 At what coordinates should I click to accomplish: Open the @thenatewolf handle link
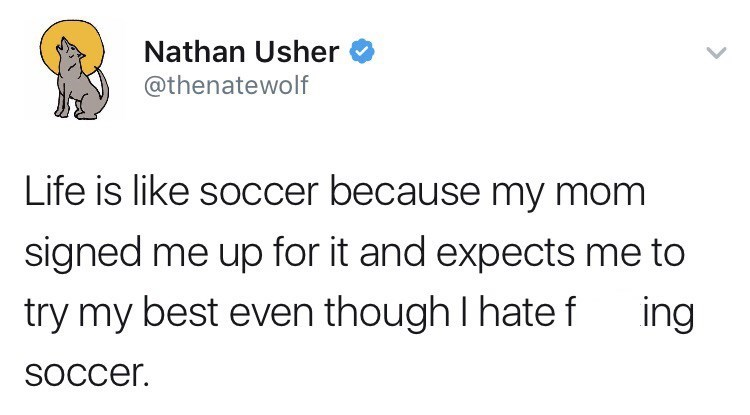[x=226, y=85]
